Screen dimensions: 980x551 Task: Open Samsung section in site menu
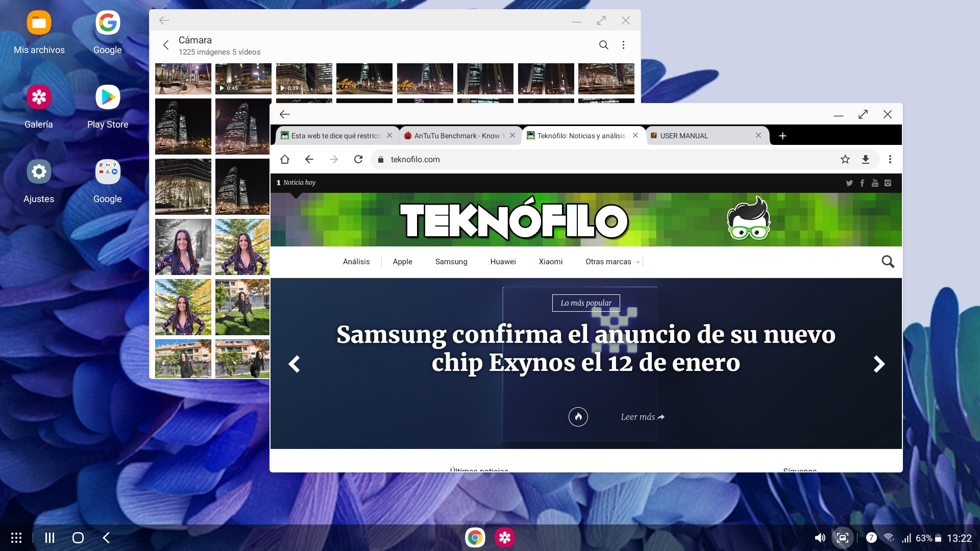451,262
